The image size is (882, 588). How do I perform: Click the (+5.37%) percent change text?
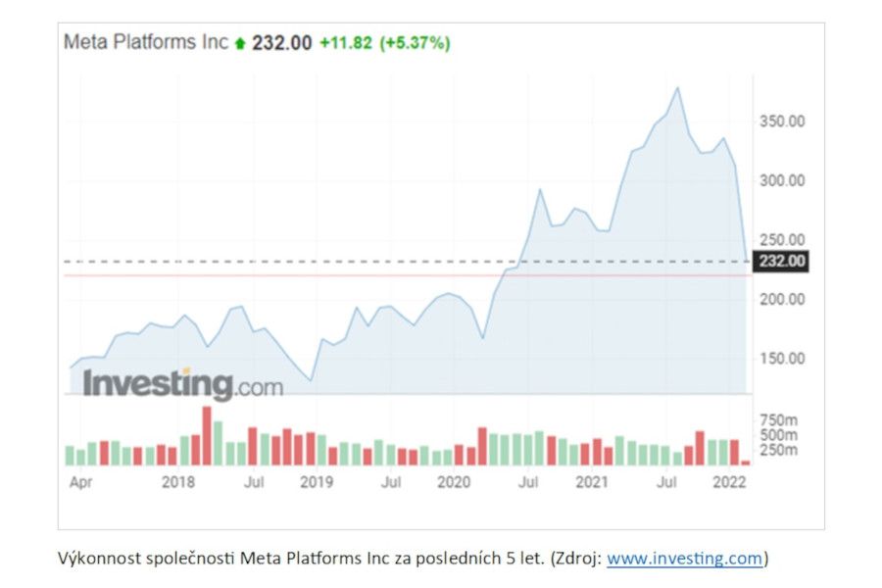(416, 43)
